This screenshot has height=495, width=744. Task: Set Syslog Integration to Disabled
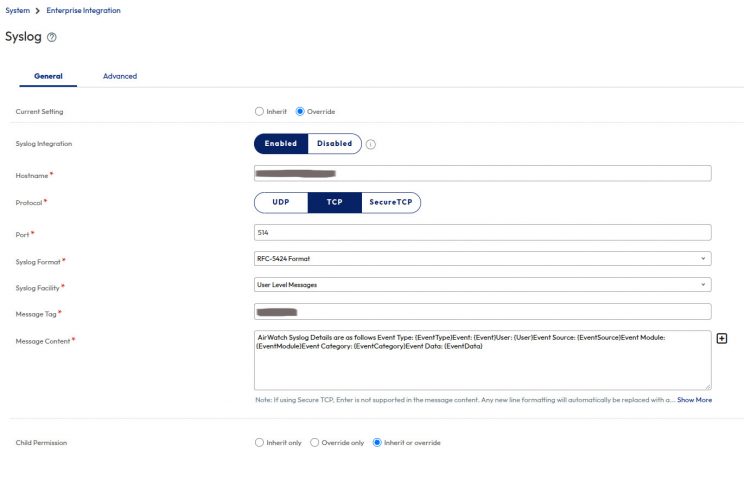click(x=335, y=143)
